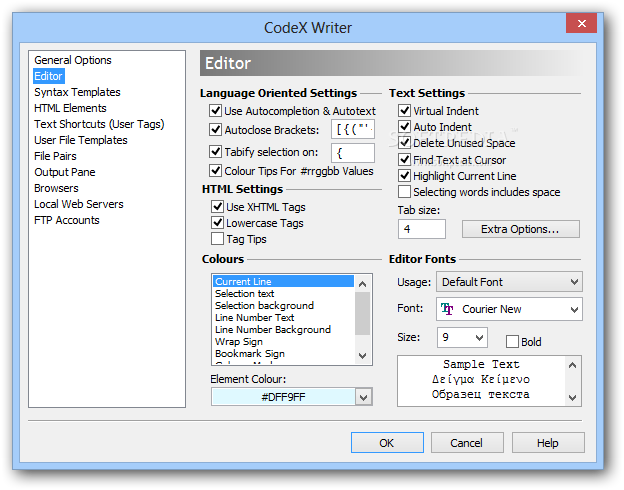
Task: Toggle Colour Tips For #rrggbb Values
Action: tap(215, 170)
